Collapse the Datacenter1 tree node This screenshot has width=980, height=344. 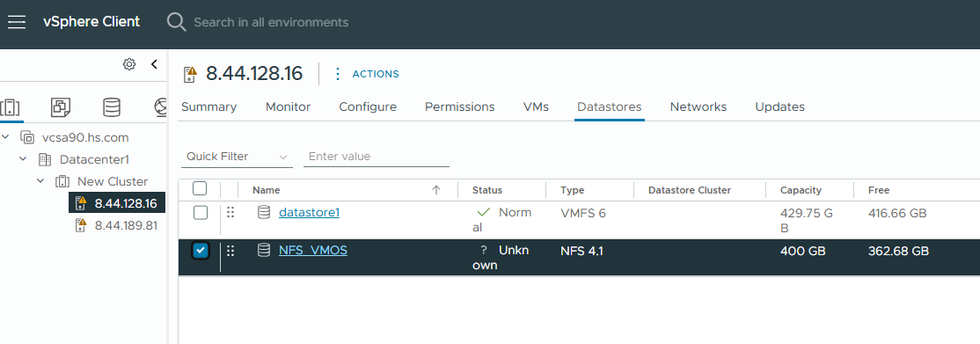[x=23, y=159]
